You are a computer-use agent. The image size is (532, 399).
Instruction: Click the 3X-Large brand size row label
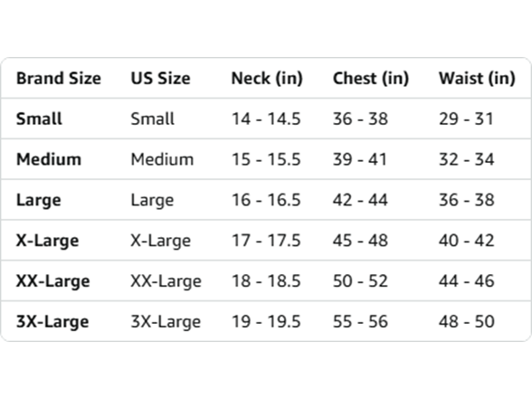pos(52,322)
